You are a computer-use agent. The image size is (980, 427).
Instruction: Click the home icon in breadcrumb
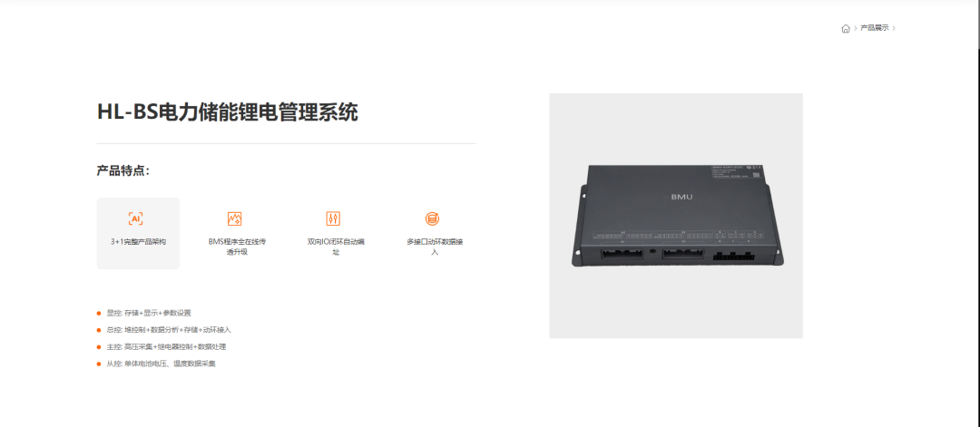pyautogui.click(x=846, y=28)
